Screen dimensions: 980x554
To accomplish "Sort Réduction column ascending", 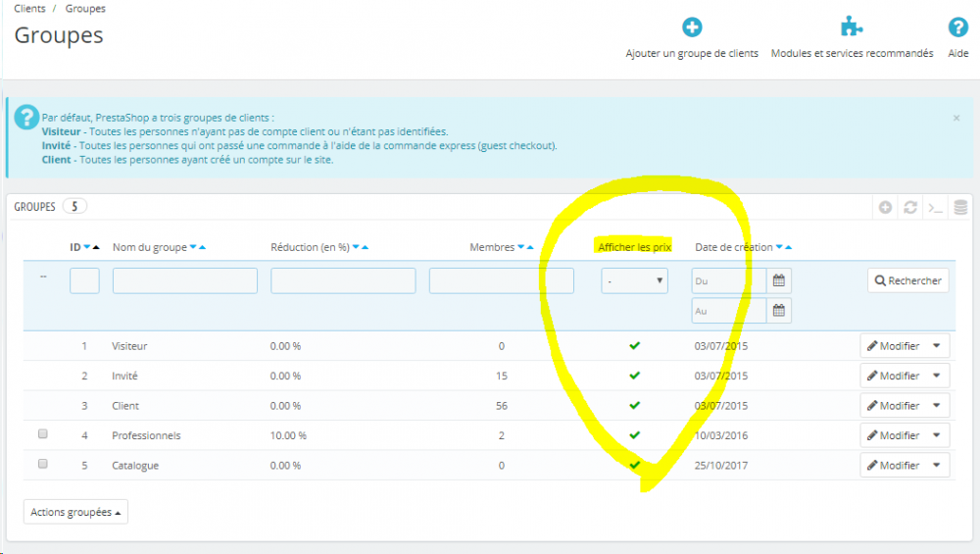I will coord(365,247).
